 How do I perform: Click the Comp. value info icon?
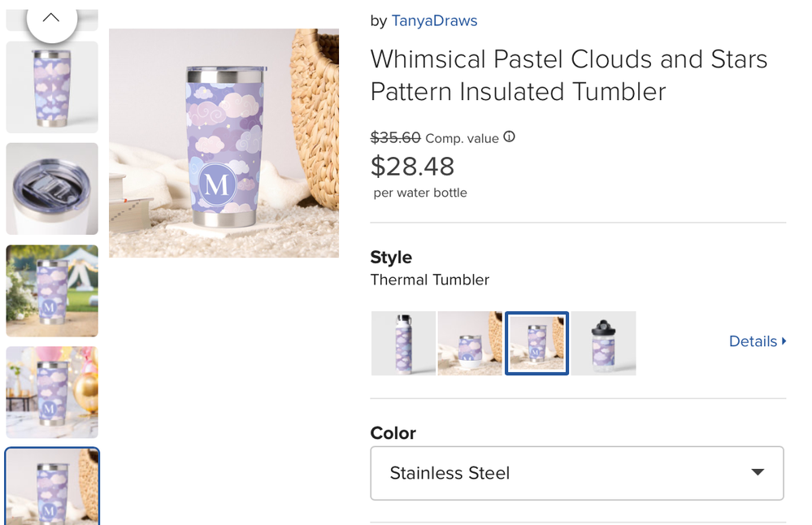click(x=510, y=137)
